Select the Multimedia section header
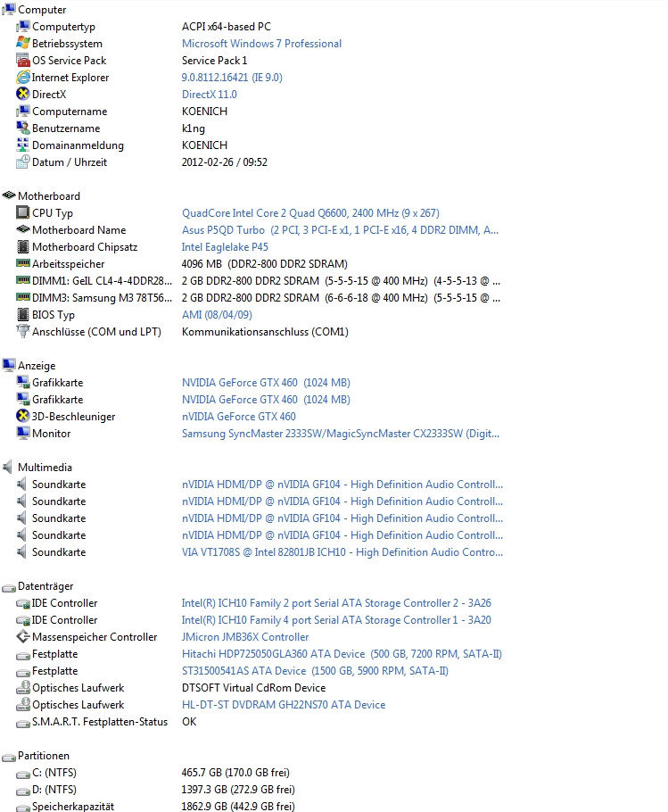This screenshot has width=668, height=812. tap(45, 468)
